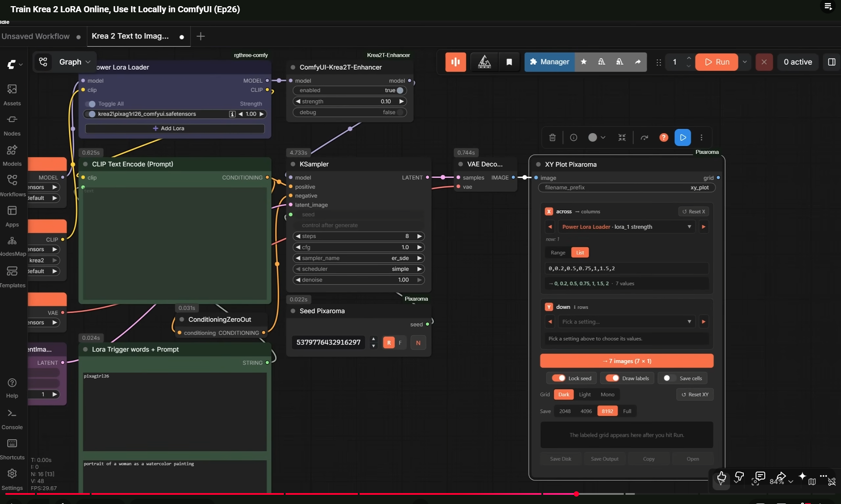Viewport: 841px width, 504px height.
Task: Open the Workflows sidebar panel
Action: coord(12,186)
